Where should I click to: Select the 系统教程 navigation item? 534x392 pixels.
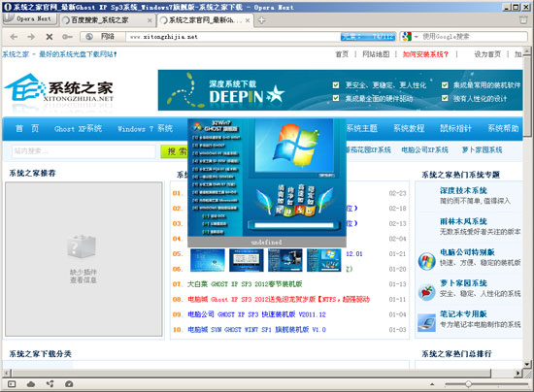[409, 128]
